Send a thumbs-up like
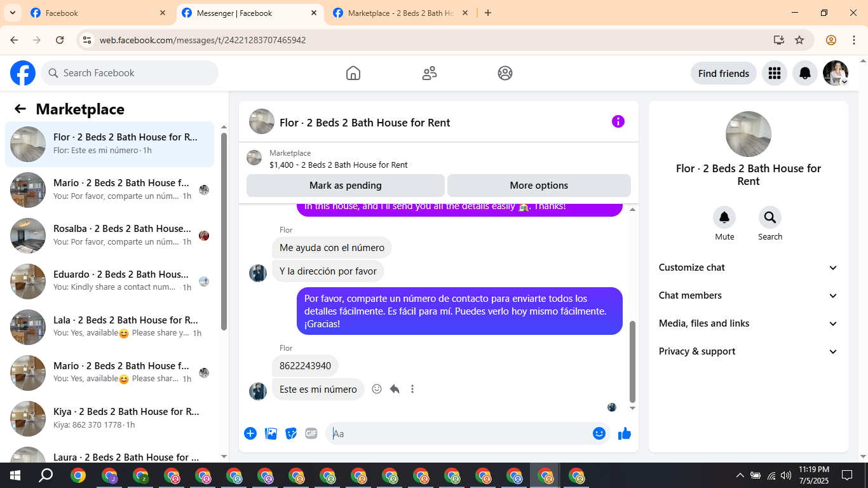The width and height of the screenshot is (868, 488). [625, 433]
